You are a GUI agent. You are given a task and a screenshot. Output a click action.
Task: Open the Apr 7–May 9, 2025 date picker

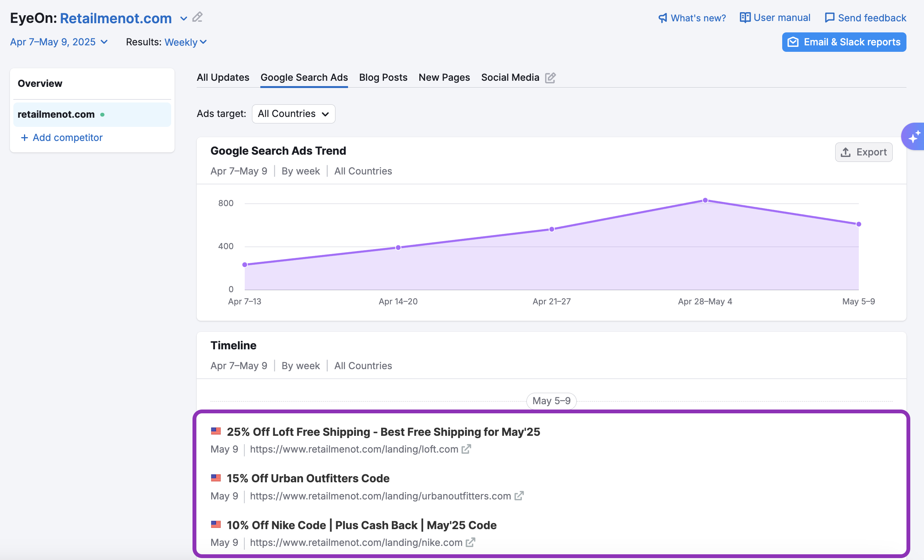(59, 42)
